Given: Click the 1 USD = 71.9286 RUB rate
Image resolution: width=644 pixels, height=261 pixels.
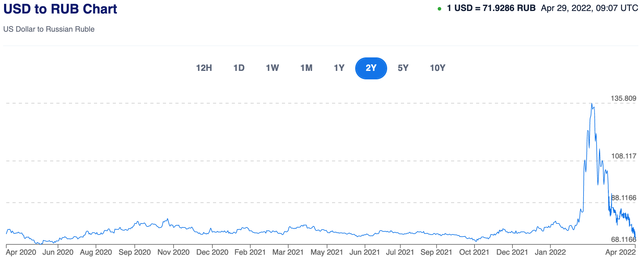Looking at the screenshot, I should 491,8.
